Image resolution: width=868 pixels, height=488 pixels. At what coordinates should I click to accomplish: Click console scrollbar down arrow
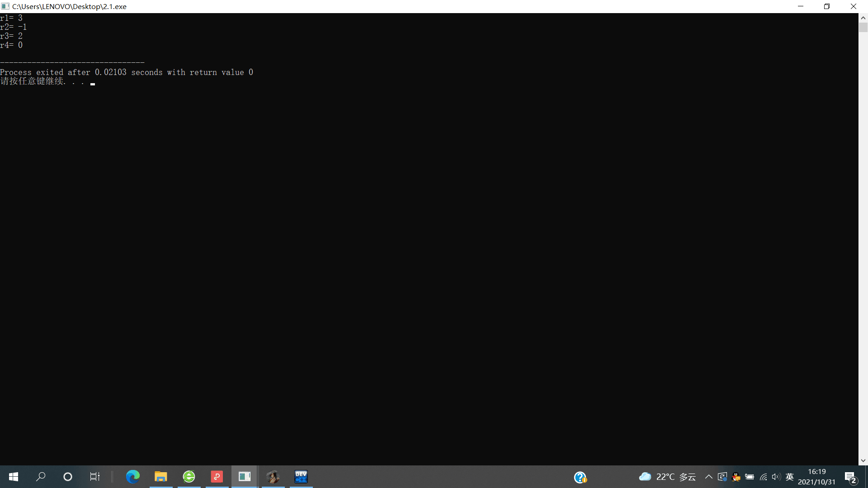(863, 461)
